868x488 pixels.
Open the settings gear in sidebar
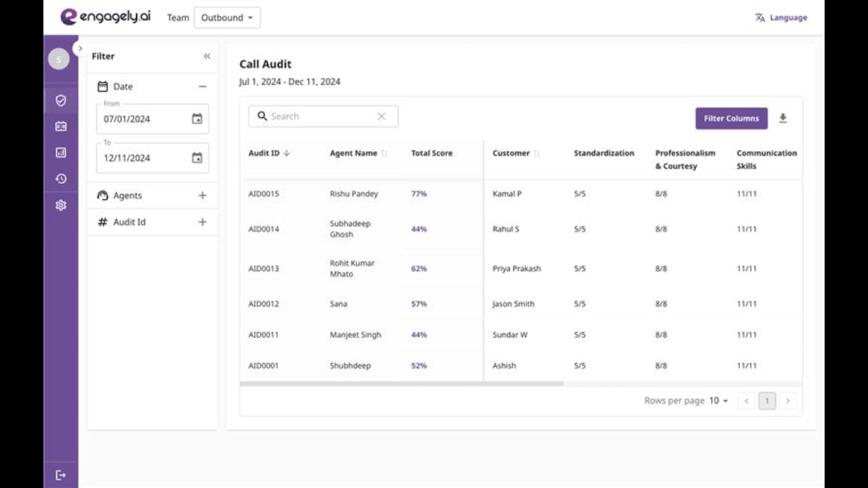pyautogui.click(x=61, y=205)
